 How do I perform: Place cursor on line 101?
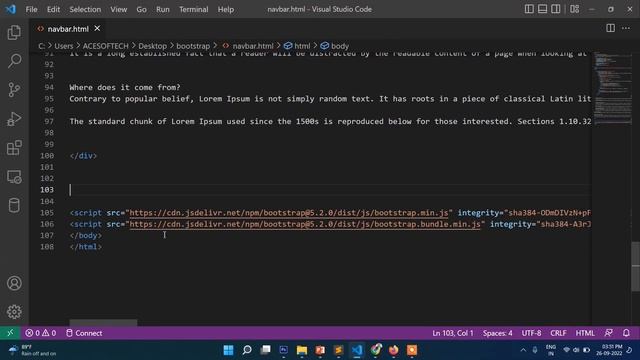coord(330,167)
